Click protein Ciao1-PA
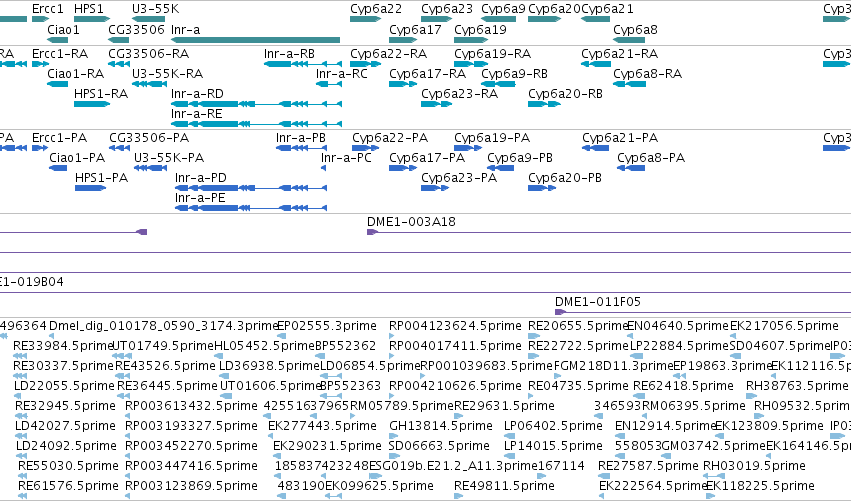 [x=77, y=157]
